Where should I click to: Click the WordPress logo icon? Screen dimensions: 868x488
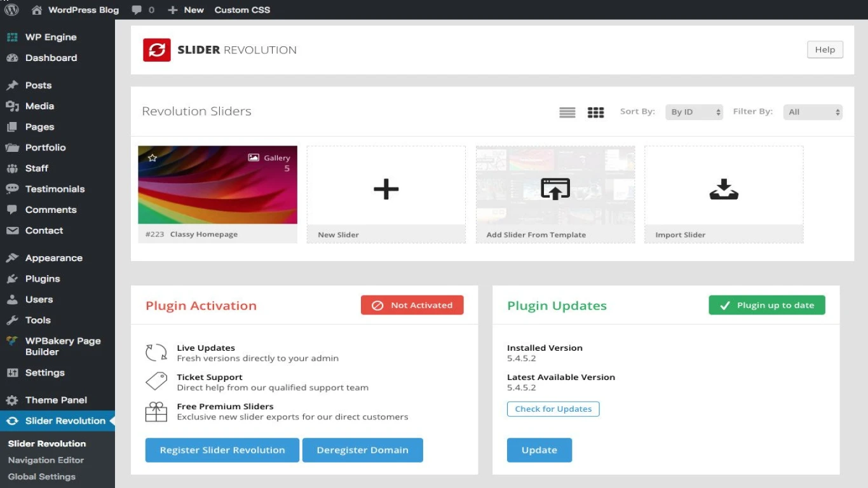pos(11,10)
